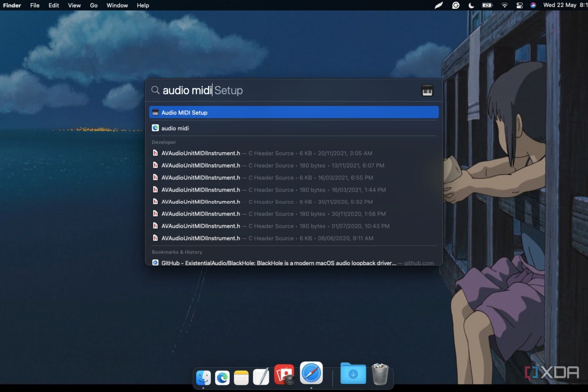Screen dimensions: 588x392
Task: Open the Window menu
Action: coord(117,5)
